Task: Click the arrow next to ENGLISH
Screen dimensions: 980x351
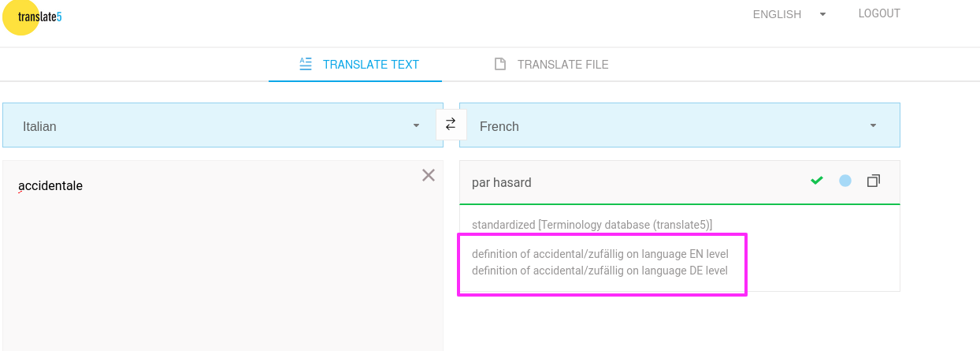Action: [822, 14]
